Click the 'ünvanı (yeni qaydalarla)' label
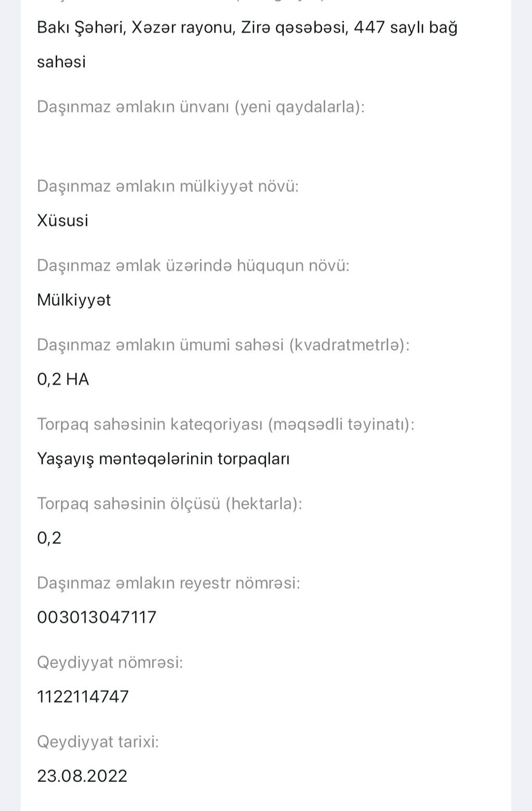The image size is (532, 811). (201, 107)
